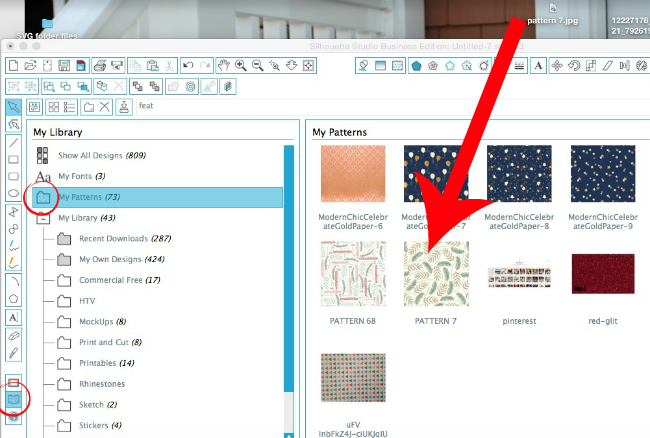Select the PATTERN 7 thumbnail
The width and height of the screenshot is (650, 438).
coord(437,274)
